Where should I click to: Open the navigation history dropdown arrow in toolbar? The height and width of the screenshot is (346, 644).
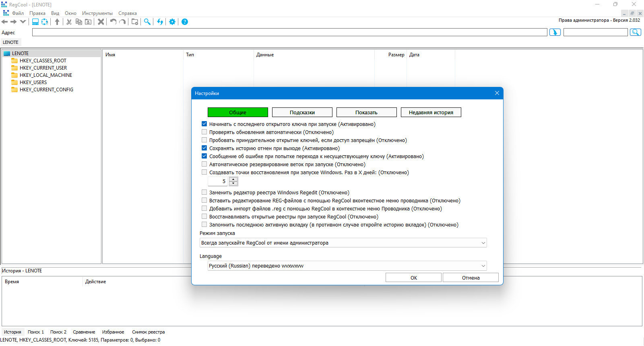click(x=23, y=22)
